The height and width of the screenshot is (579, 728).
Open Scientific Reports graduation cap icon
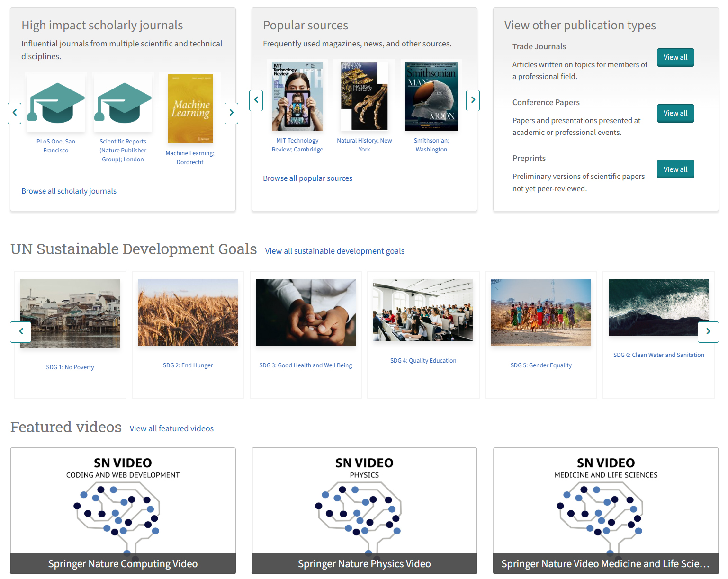click(x=123, y=103)
